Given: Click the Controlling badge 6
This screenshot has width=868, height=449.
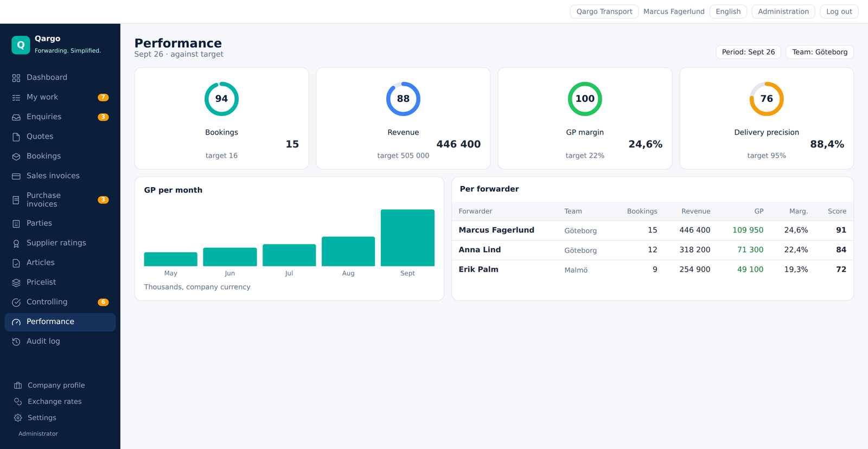Looking at the screenshot, I should click(x=103, y=302).
